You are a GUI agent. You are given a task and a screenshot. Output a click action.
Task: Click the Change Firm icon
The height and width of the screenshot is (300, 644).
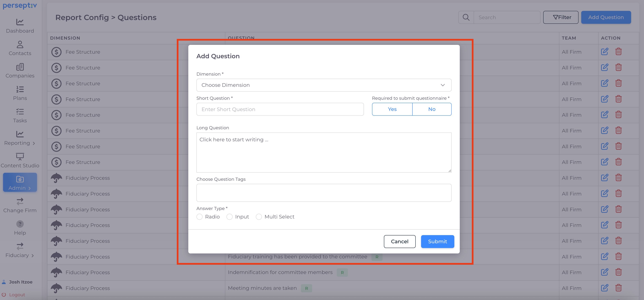coord(20,202)
